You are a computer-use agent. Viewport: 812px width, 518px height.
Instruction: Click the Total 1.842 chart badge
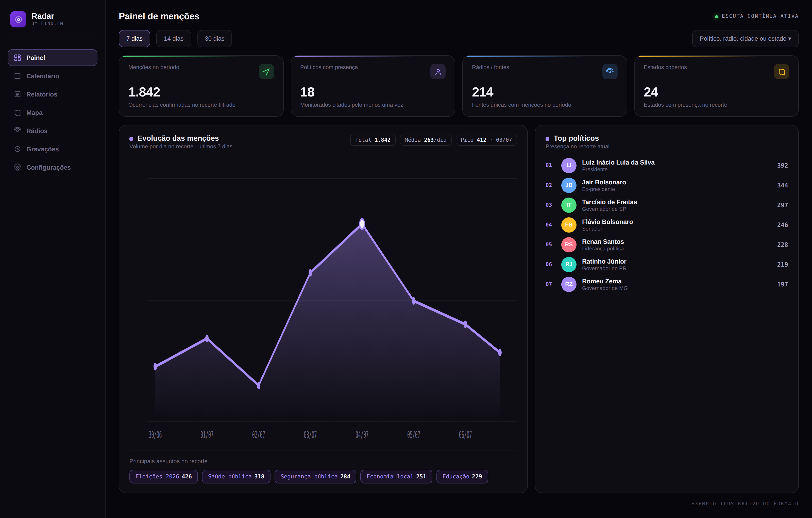click(373, 140)
